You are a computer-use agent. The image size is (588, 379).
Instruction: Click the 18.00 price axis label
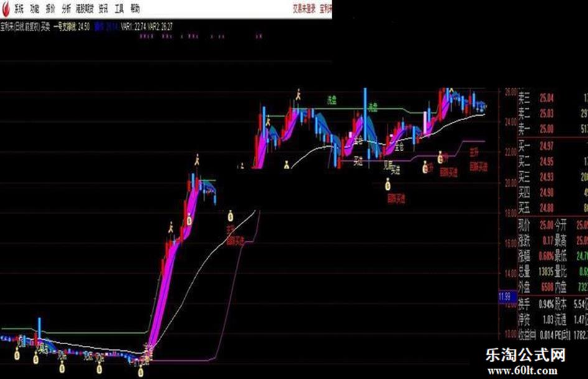coord(510,213)
